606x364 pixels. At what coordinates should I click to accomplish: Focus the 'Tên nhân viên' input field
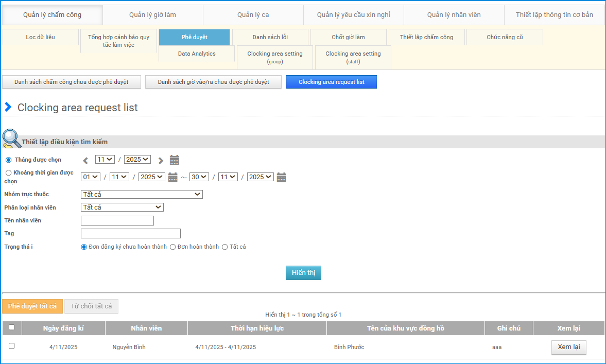click(117, 221)
